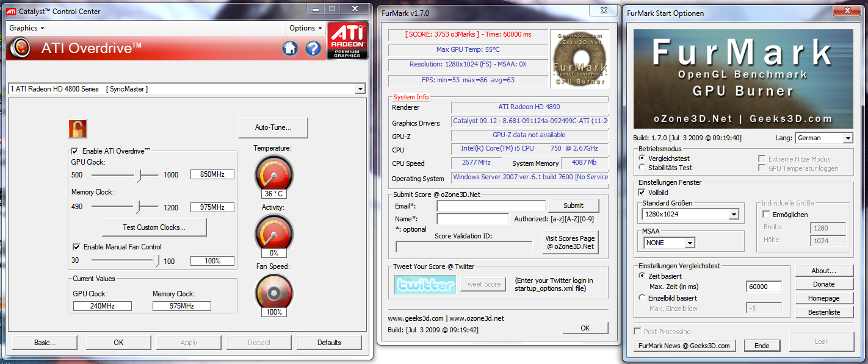The height and width of the screenshot is (364, 868).
Task: Click FurMark News @ Geeks3D.com button
Action: coord(684,346)
